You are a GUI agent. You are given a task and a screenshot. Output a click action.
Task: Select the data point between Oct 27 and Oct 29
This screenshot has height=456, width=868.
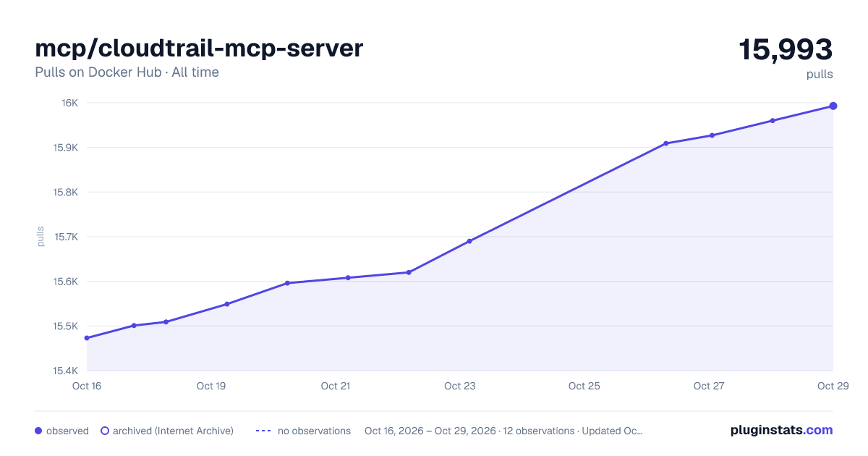point(773,121)
